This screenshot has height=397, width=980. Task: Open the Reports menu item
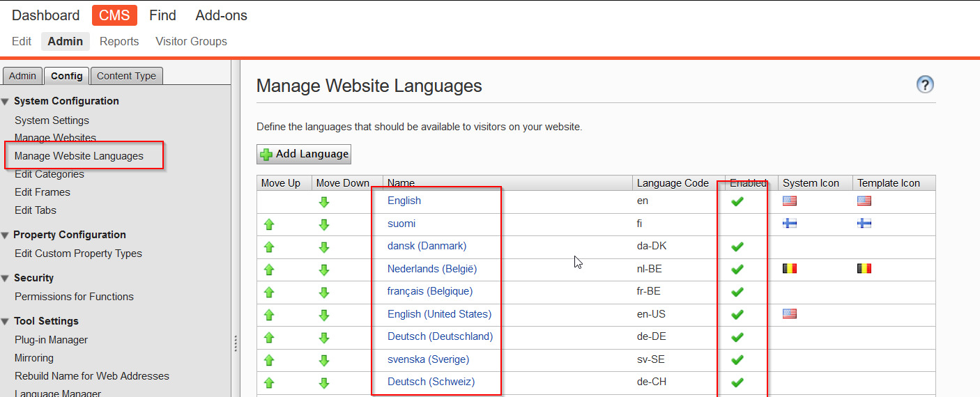119,41
